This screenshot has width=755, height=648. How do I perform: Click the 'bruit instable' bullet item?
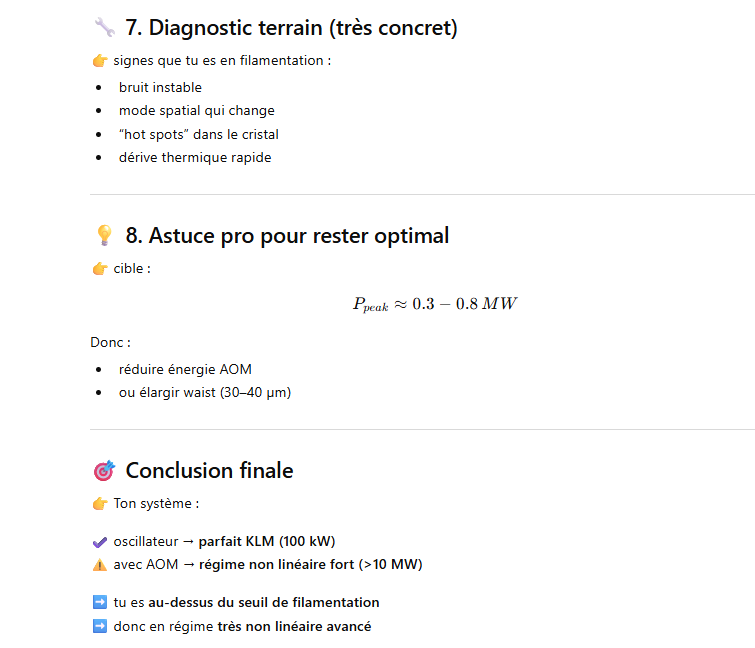[x=160, y=88]
